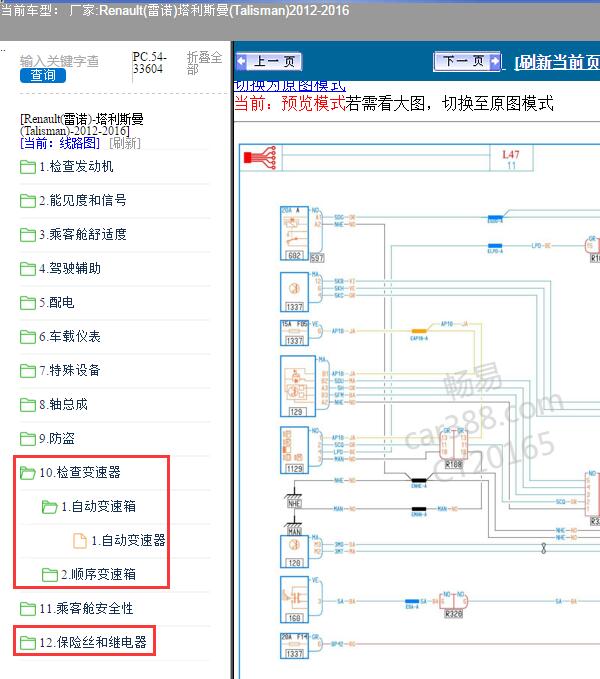Viewport: 600px width, 679px height.
Task: Open folder icon for 8.轴总成
Action: pyautogui.click(x=28, y=404)
